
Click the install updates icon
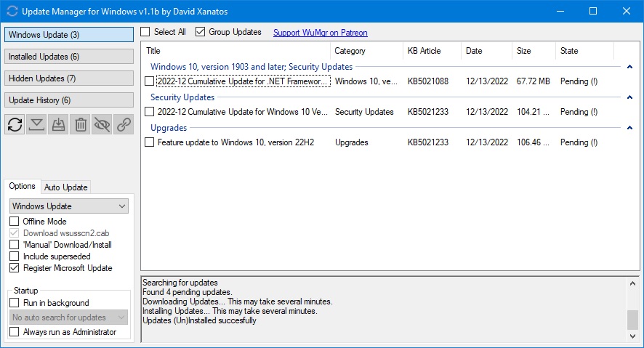[58, 124]
